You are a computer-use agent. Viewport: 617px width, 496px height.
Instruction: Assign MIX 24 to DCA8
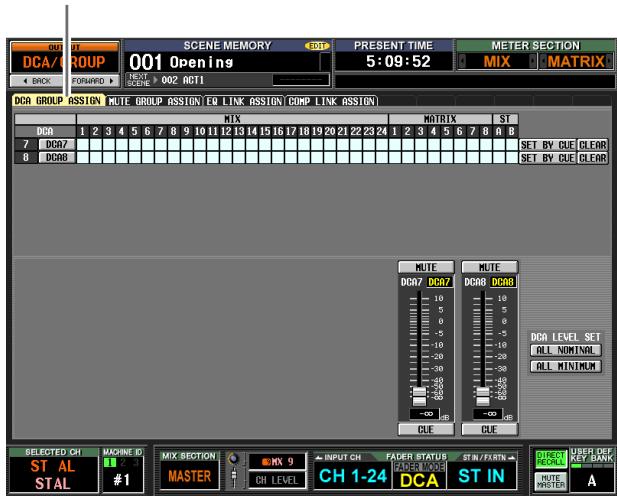(382, 158)
